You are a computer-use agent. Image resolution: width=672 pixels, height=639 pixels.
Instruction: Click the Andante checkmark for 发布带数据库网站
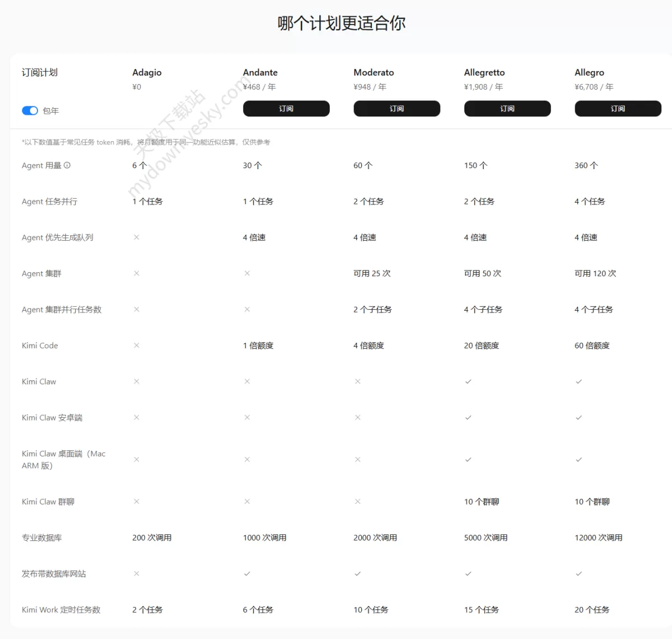[x=247, y=573]
